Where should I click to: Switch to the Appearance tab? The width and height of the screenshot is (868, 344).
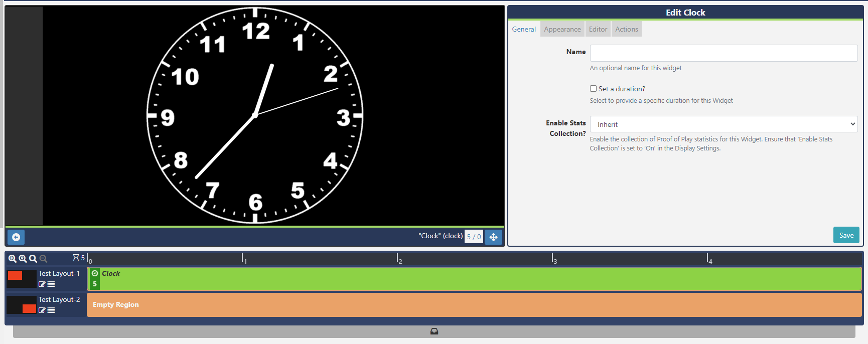point(562,29)
